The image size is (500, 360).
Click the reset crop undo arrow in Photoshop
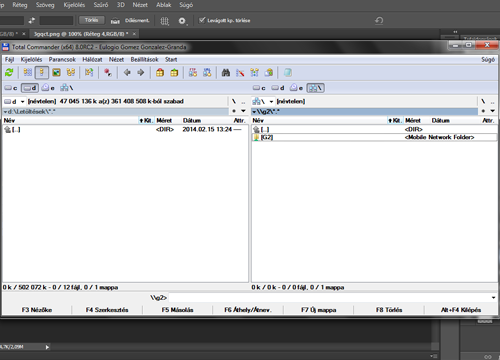point(379,21)
